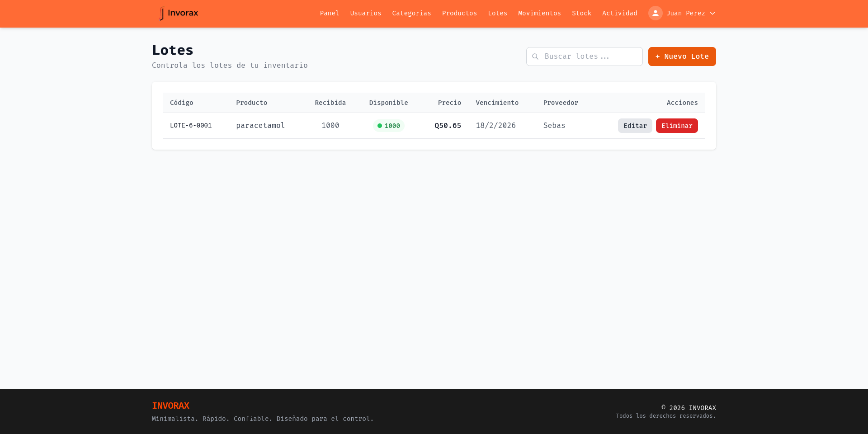Click the green availability status badge
This screenshot has width=868, height=434.
[388, 126]
